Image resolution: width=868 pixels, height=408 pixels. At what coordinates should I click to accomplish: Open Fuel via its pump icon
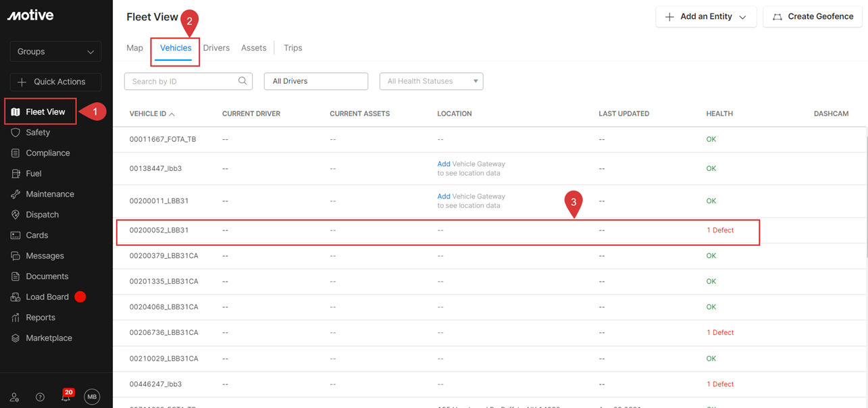click(x=16, y=174)
